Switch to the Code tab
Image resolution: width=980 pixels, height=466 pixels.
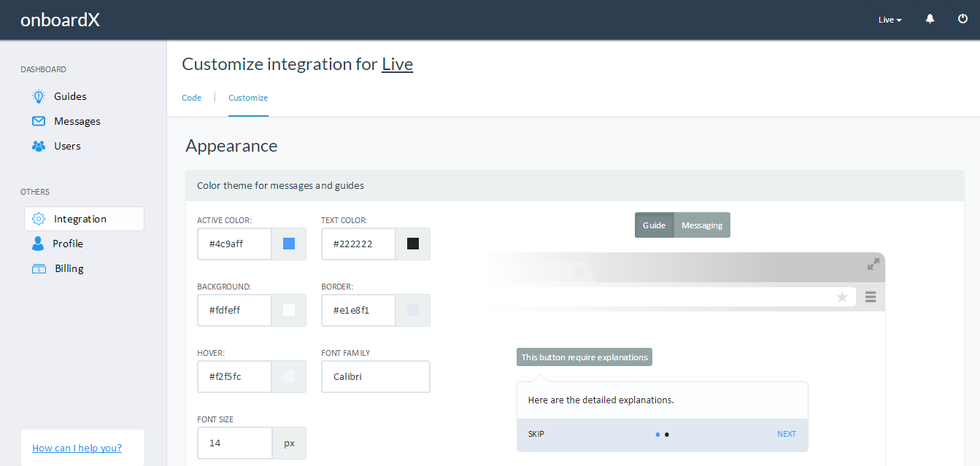[191, 98]
